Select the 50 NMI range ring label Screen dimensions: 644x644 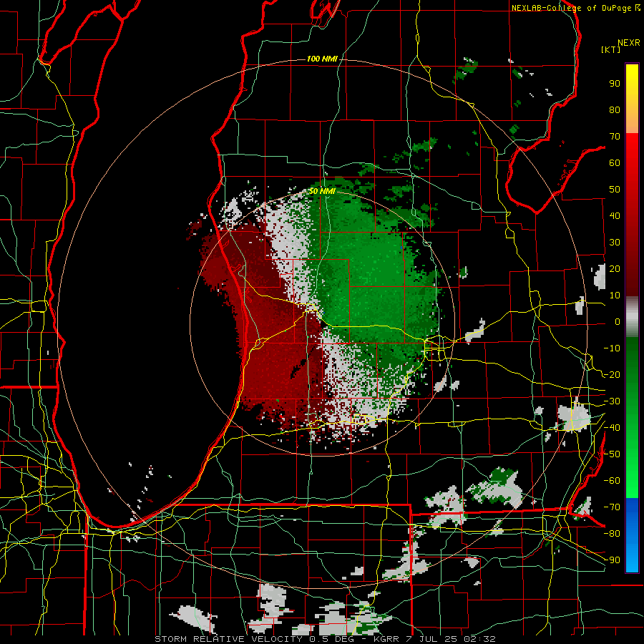(322, 191)
